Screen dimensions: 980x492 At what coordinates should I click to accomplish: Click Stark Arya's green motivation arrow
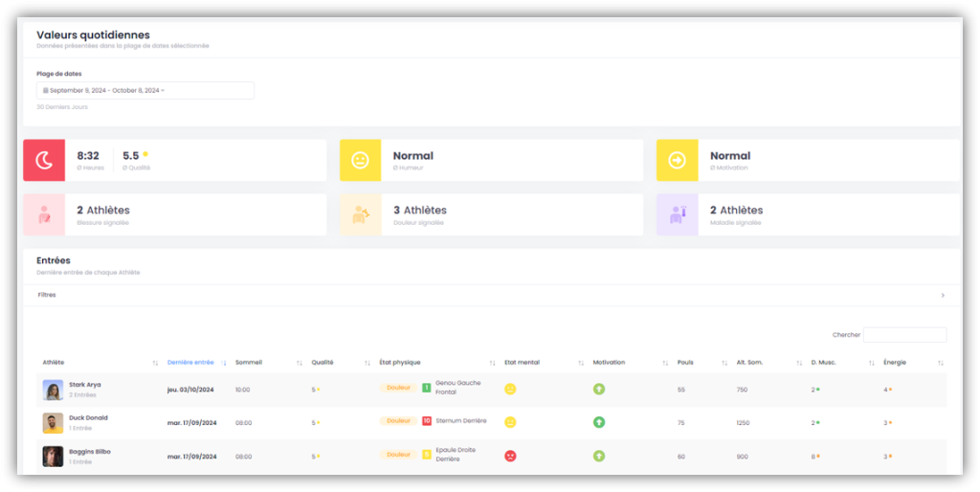click(598, 389)
